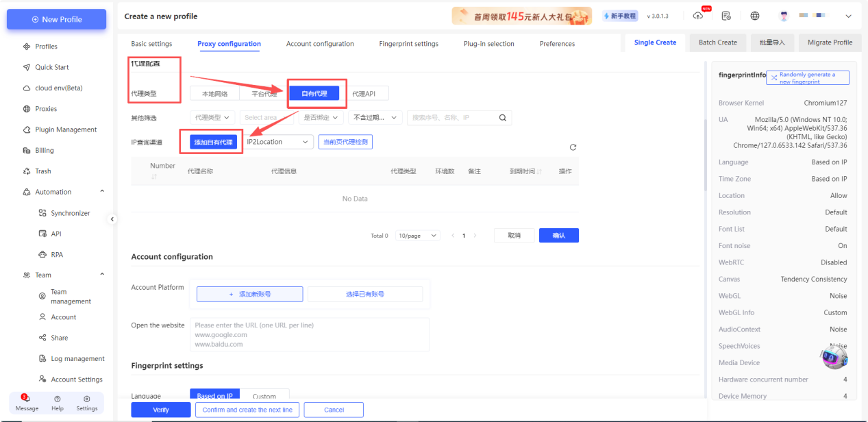Select the 本地网络 proxy type option
This screenshot has width=868, height=422.
pos(214,94)
